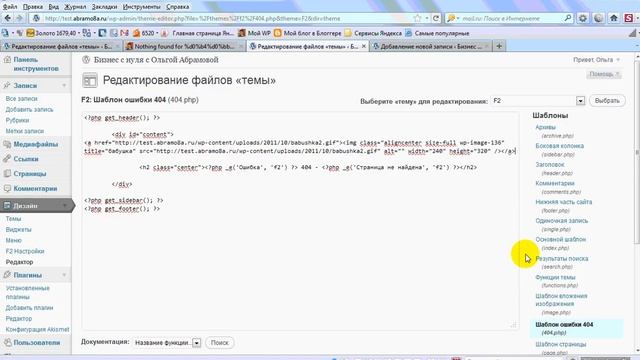Go to the browser home page icon
The height and width of the screenshot is (360, 640).
(x=614, y=18)
